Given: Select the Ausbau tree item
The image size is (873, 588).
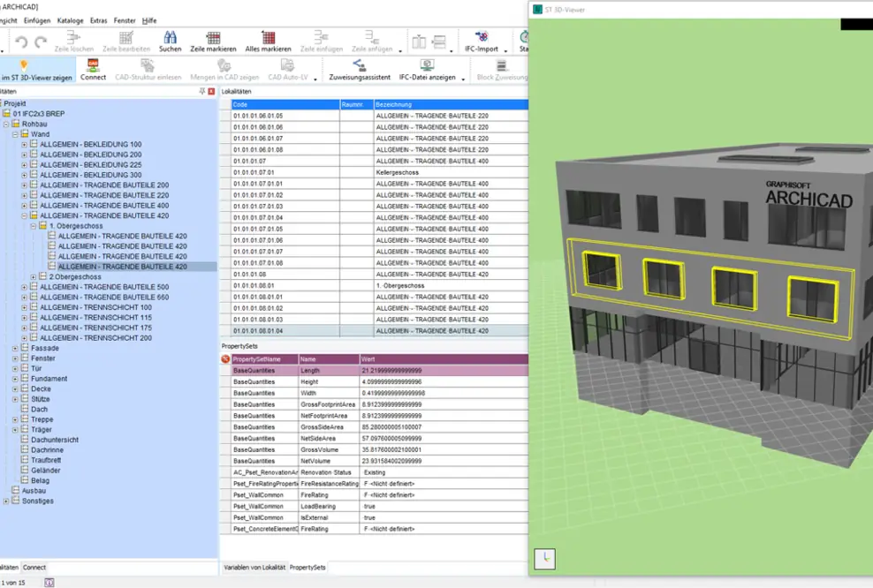Looking at the screenshot, I should [34, 491].
